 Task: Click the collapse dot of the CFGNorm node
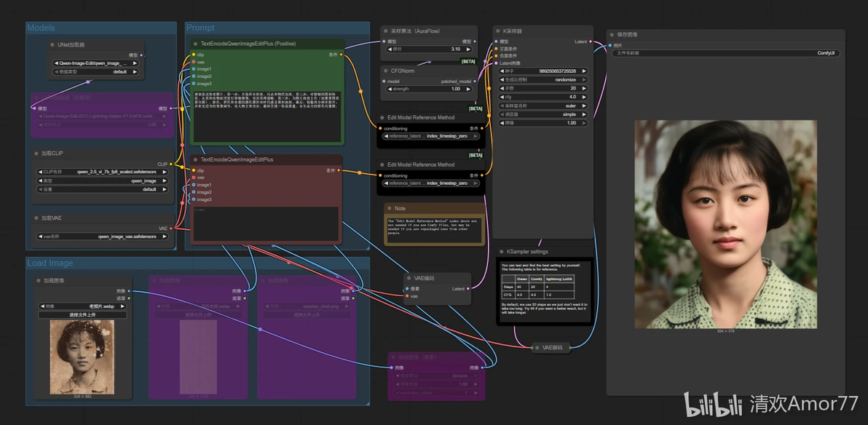point(387,71)
